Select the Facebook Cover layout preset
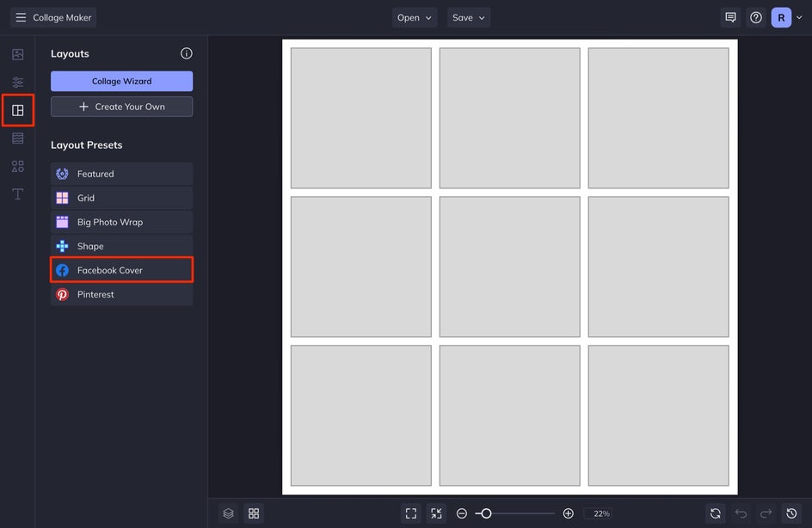812x528 pixels. click(x=121, y=270)
